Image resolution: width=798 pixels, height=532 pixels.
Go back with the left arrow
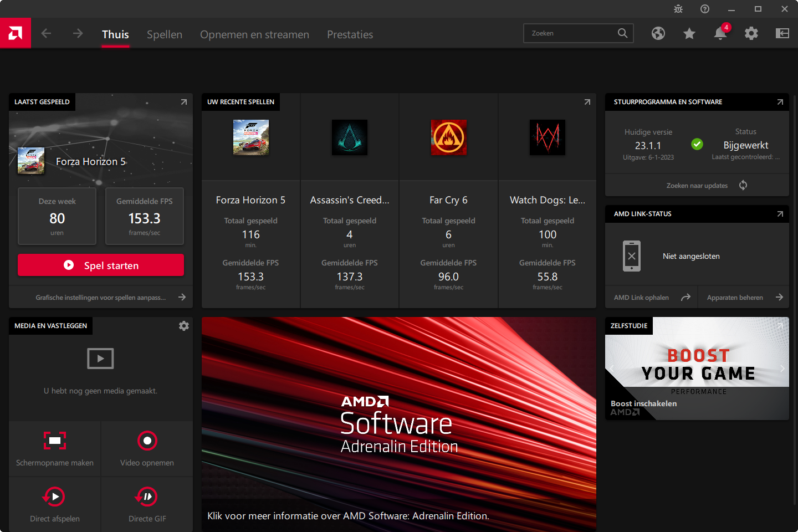tap(46, 33)
